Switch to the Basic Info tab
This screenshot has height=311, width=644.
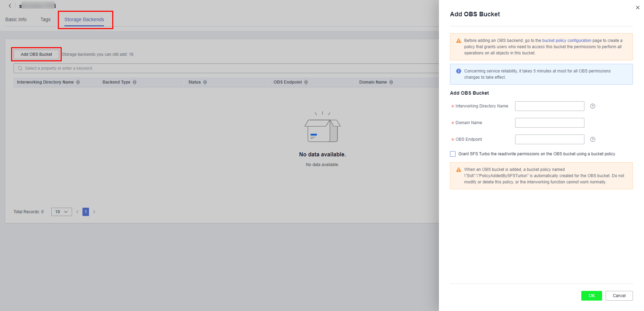coord(16,19)
